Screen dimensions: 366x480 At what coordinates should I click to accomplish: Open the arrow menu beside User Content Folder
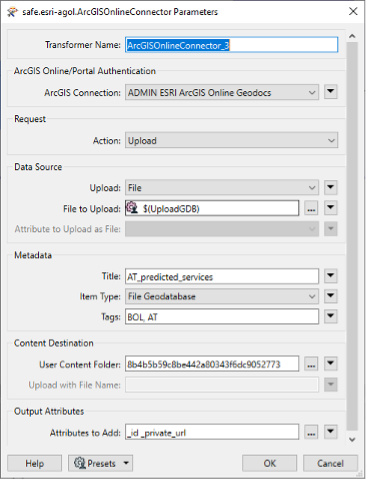pos(331,364)
